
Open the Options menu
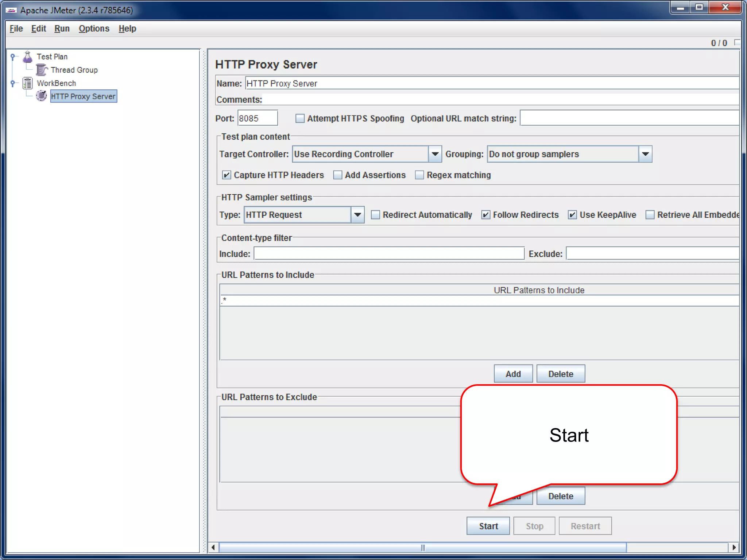(x=94, y=28)
